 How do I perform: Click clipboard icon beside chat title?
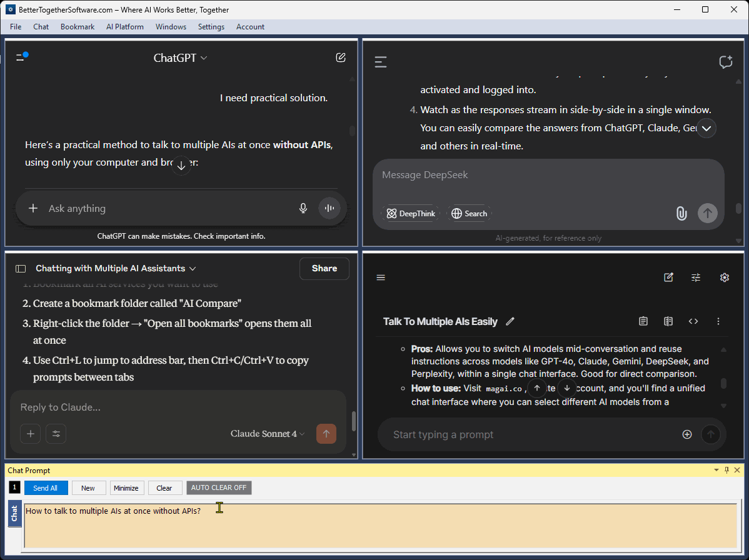(643, 321)
